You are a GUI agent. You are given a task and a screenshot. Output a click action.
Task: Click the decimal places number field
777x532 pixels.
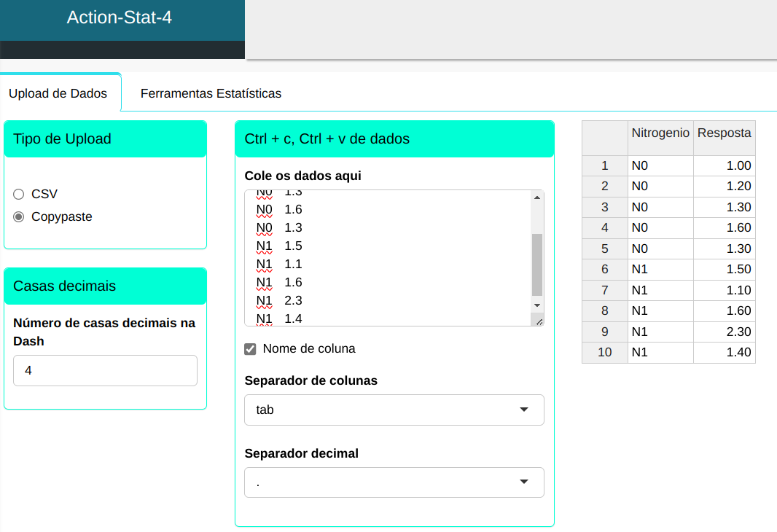point(105,371)
